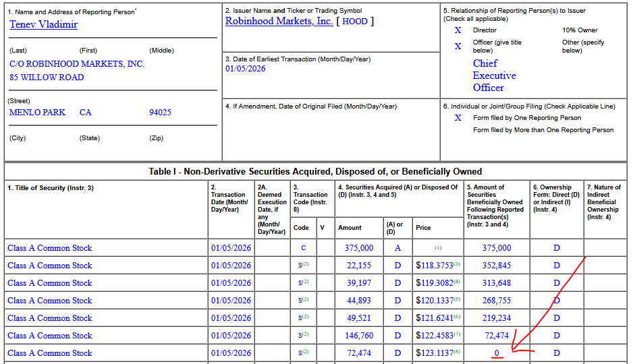
Task: Click the final owned amount '0'
Action: coord(497,353)
